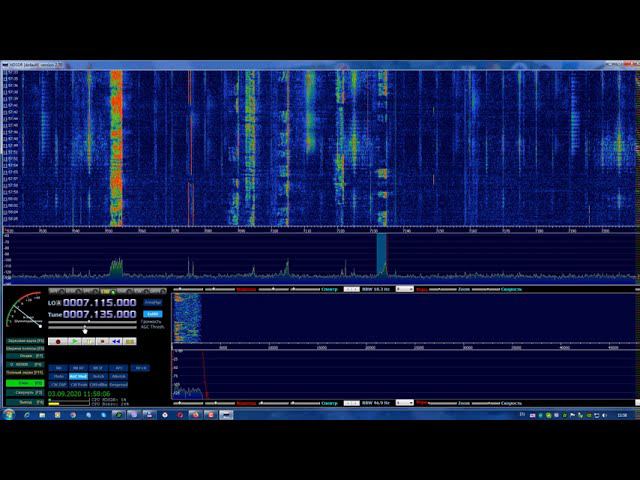Start recording with the red record button

(x=58, y=341)
